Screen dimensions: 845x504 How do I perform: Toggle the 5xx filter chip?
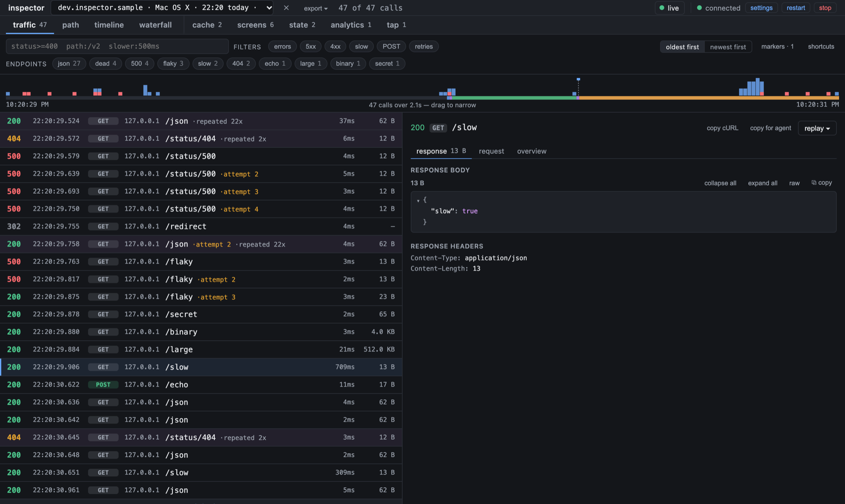click(x=311, y=46)
